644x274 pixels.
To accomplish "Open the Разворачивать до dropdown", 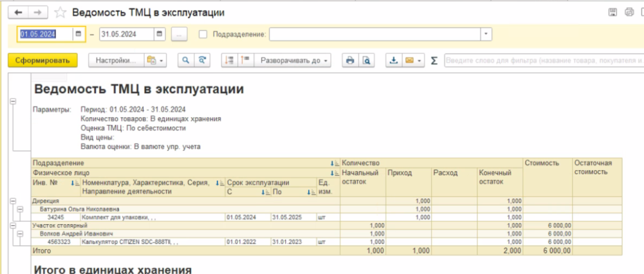I will (x=294, y=60).
